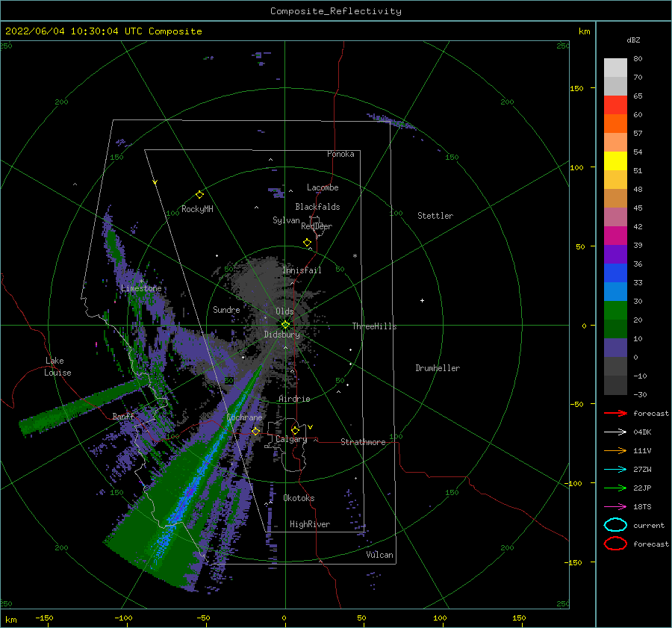Viewport: 672px width, 628px height.
Task: Click the Stettler city label
Action: click(435, 216)
